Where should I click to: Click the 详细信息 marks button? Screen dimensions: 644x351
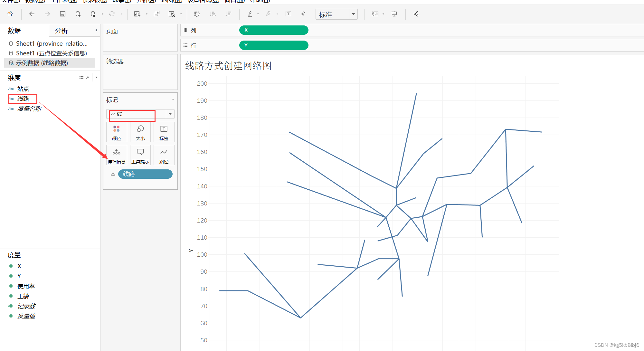[x=117, y=156]
